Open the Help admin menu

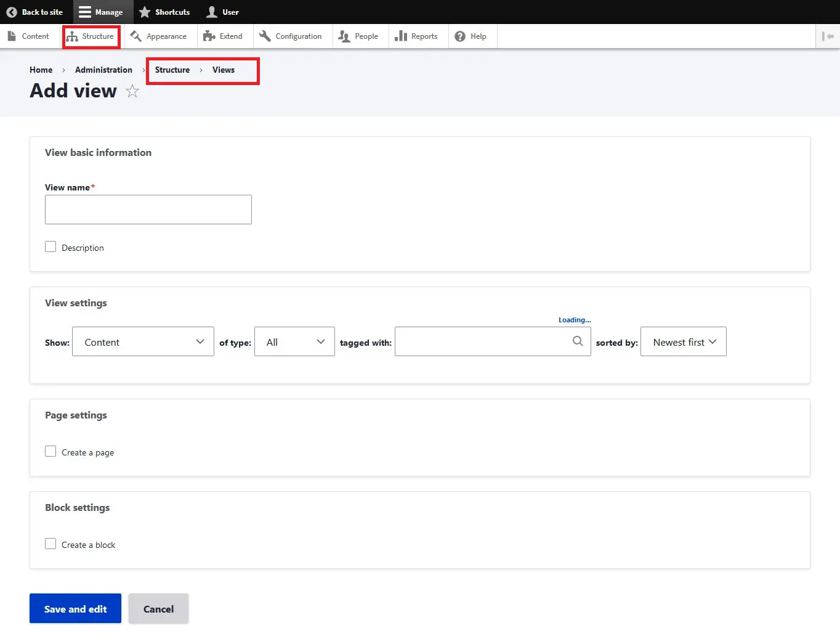(470, 36)
